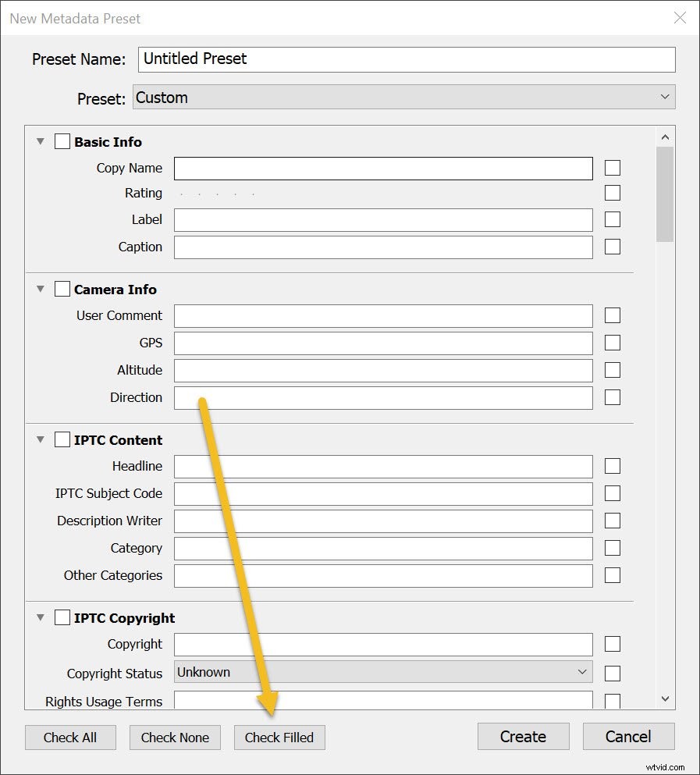Collapse the Camera Info section

(40, 288)
